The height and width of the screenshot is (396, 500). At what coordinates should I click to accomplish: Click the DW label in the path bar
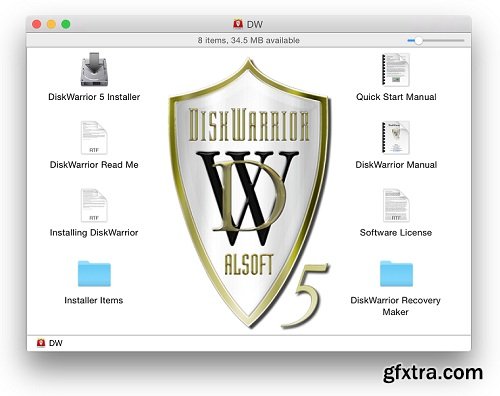pyautogui.click(x=55, y=343)
